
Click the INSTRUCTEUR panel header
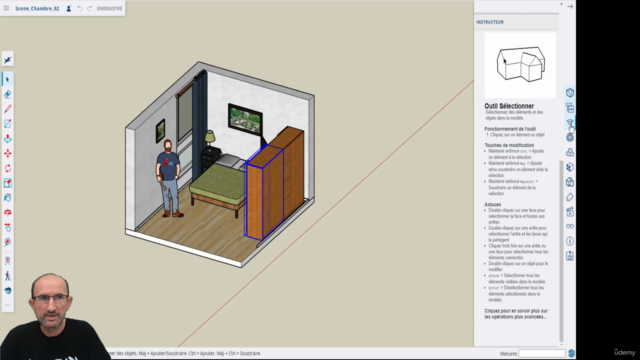click(490, 22)
